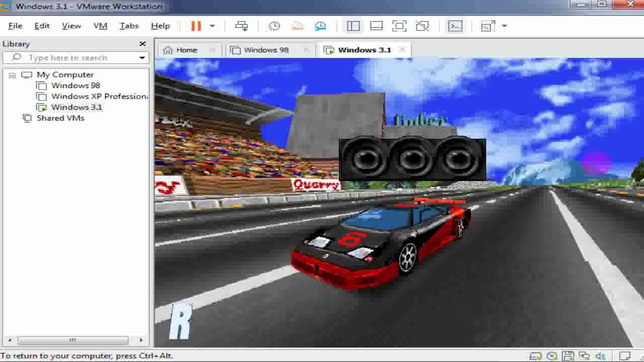The height and width of the screenshot is (362, 644).
Task: Toggle the thumbnail bar view
Action: point(376,26)
